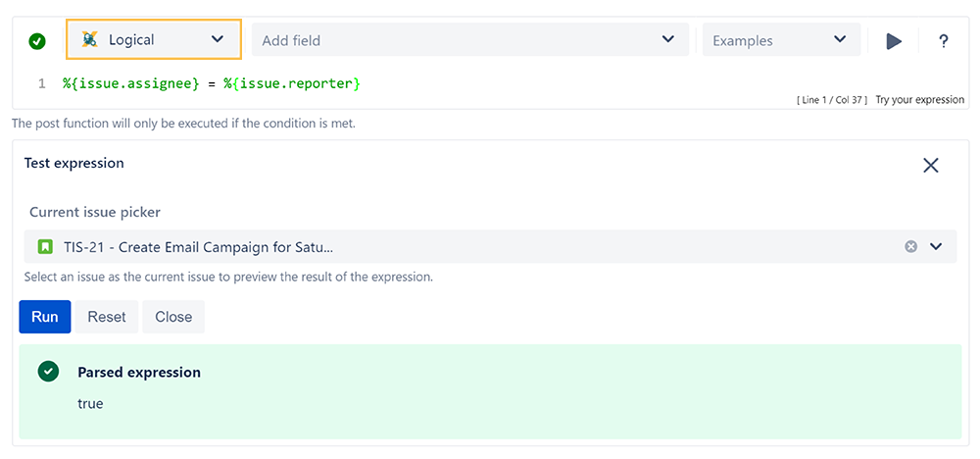This screenshot has width=980, height=459.
Task: Select the TIS-21 issue picker field
Action: tap(490, 246)
